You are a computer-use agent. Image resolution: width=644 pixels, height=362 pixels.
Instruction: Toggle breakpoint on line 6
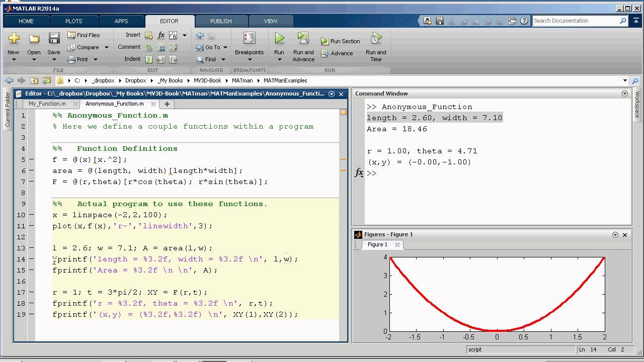pos(31,170)
